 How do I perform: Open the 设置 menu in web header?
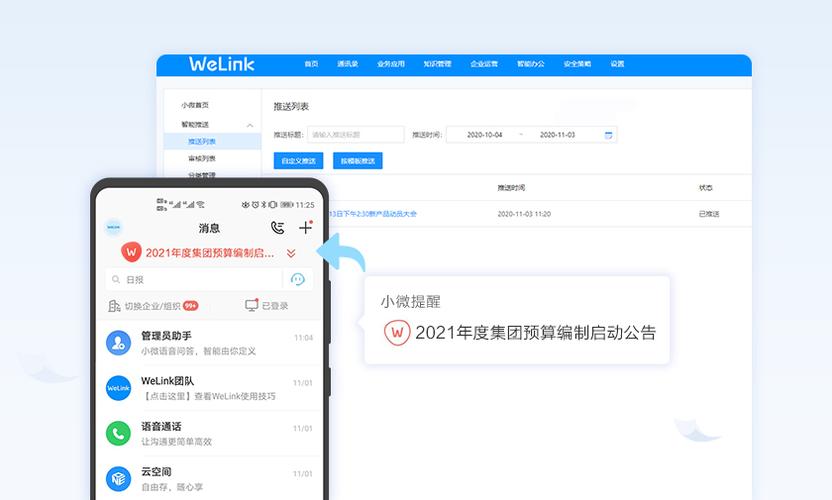pos(617,64)
